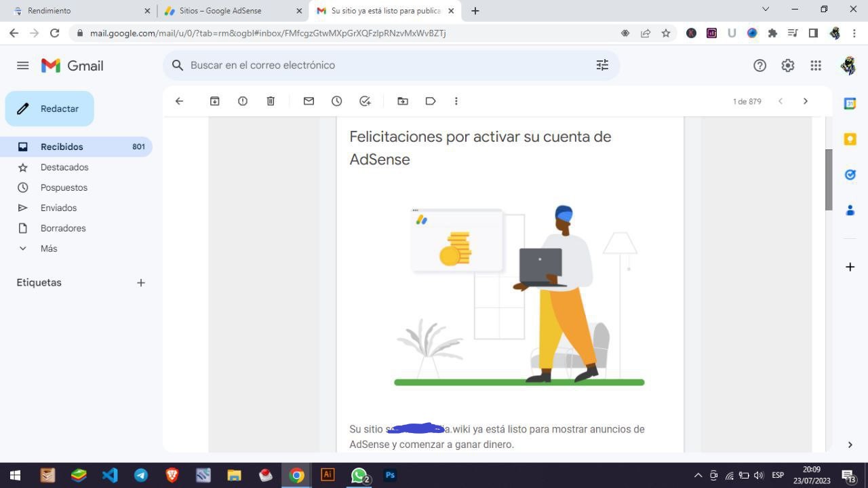Open more email actions menu

[x=456, y=101]
